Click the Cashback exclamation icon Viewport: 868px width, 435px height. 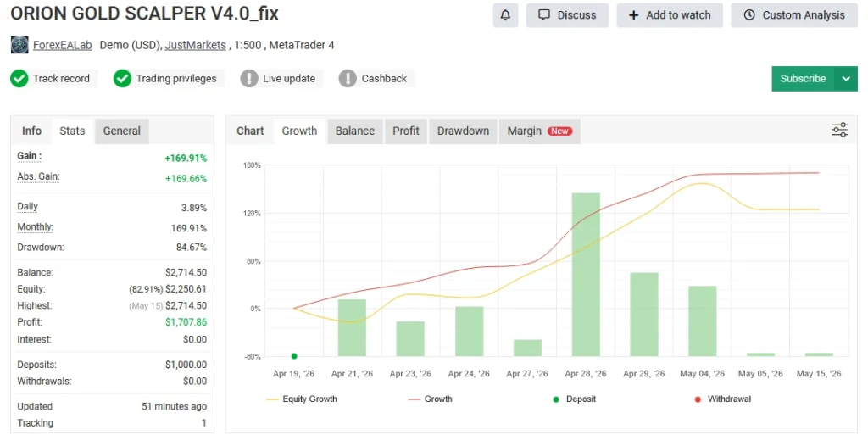pos(348,79)
